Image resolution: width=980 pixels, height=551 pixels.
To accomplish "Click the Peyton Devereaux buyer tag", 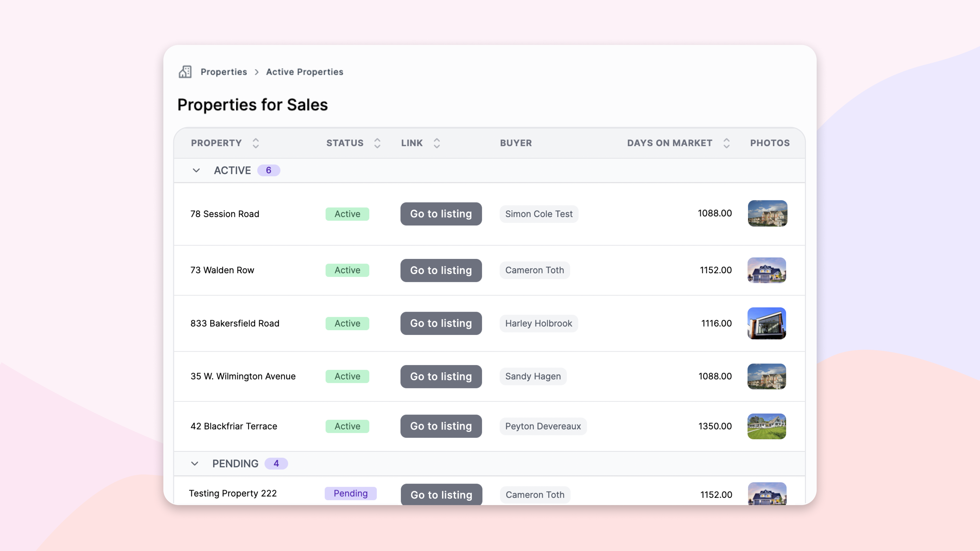I will pyautogui.click(x=543, y=426).
